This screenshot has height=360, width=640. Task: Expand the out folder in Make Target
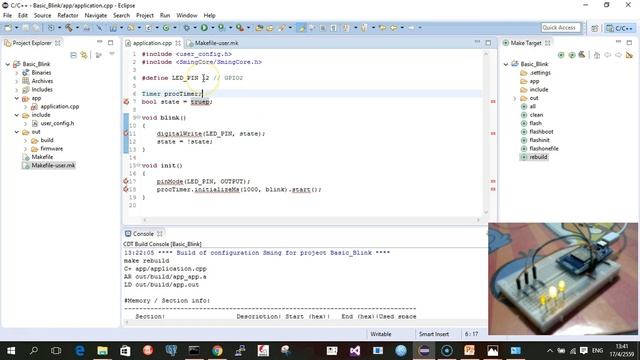514,98
